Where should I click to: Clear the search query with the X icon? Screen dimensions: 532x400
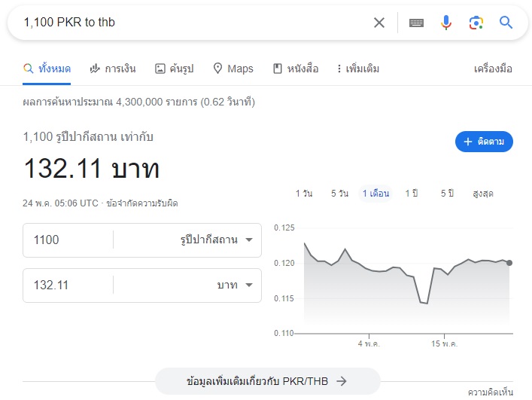(379, 23)
